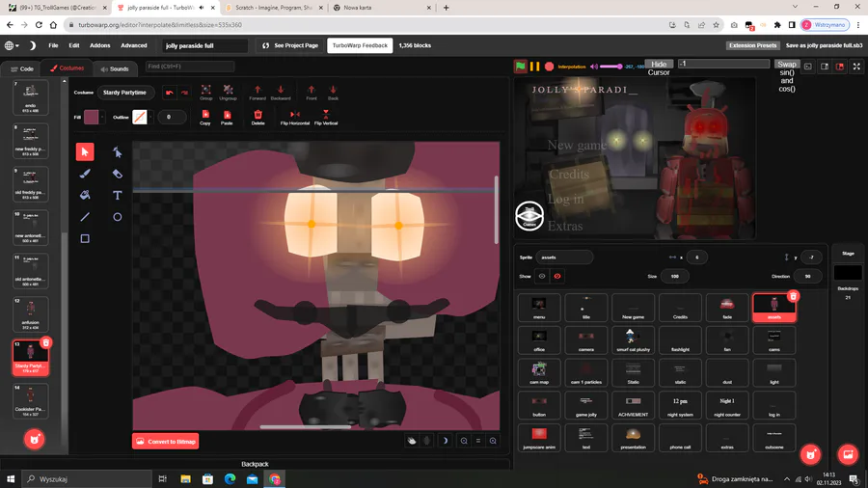Move selection Forward one layer
This screenshot has width=868, height=488.
tap(258, 93)
